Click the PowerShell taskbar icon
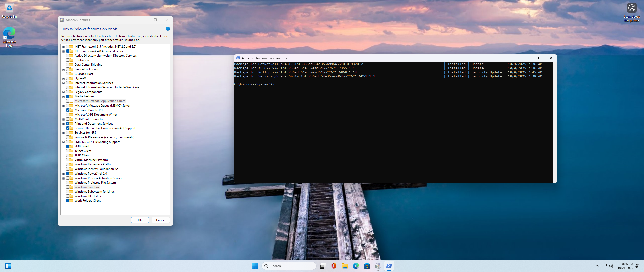 point(389,266)
